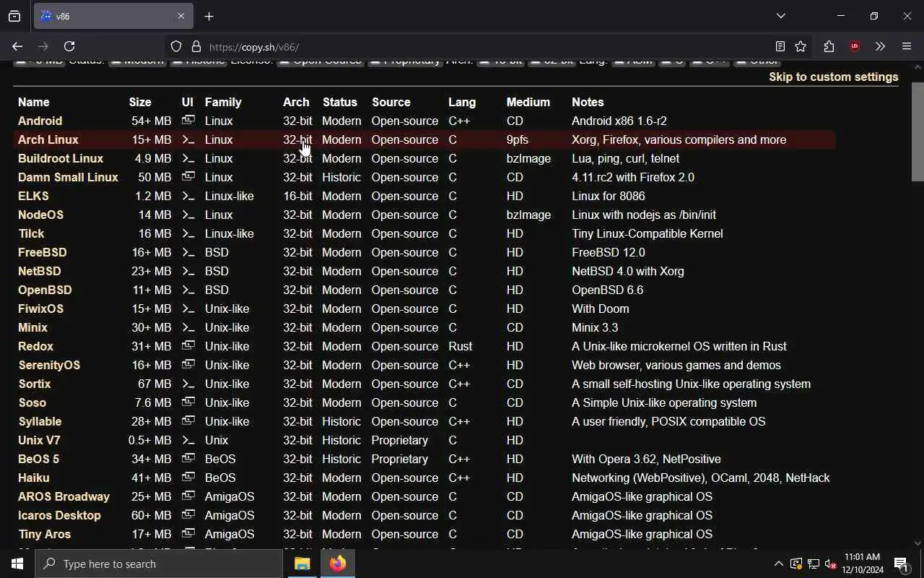The height and width of the screenshot is (578, 924).
Task: Open the Damn Small Linux entry
Action: click(68, 177)
